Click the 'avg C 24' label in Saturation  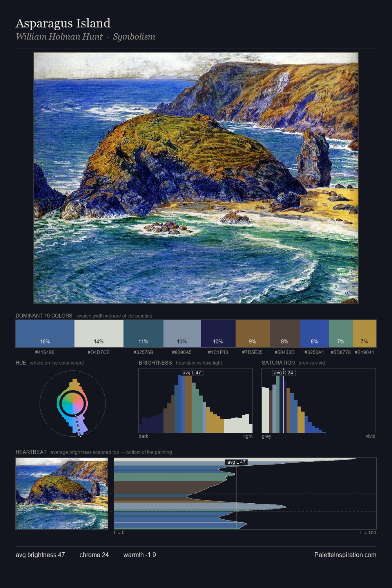(x=283, y=373)
